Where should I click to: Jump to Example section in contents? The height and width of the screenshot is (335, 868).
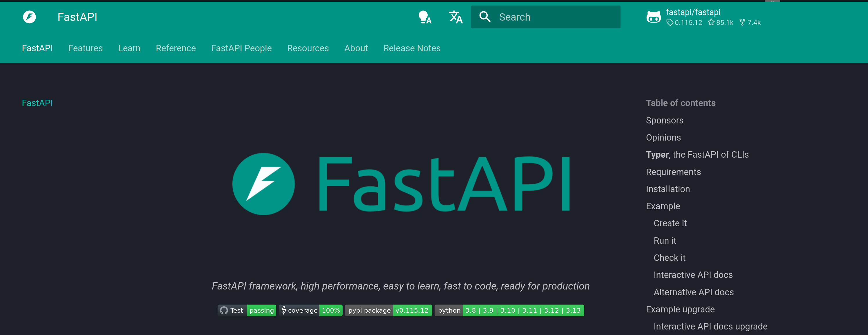pos(663,206)
